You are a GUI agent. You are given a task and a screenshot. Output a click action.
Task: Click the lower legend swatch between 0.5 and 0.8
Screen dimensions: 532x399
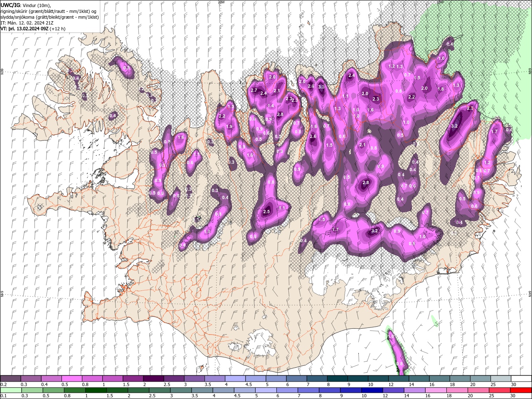coord(53,390)
